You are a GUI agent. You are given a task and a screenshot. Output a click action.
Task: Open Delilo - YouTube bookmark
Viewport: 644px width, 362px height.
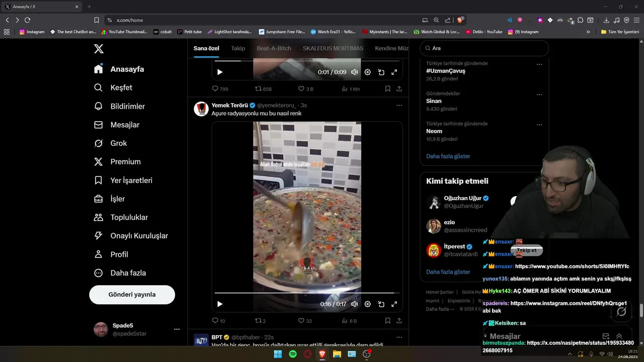pos(484,32)
